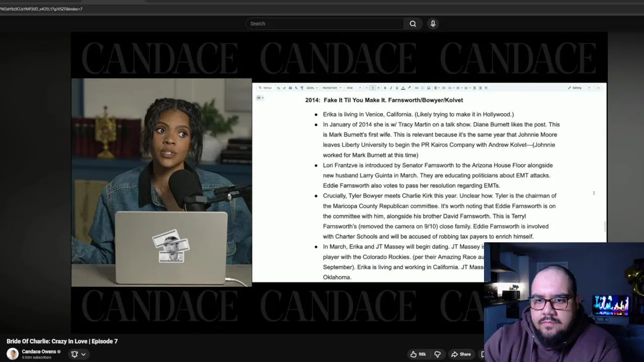Decrease font size with minus button
Image resolution: width=644 pixels, height=362 pixels.
[366, 88]
